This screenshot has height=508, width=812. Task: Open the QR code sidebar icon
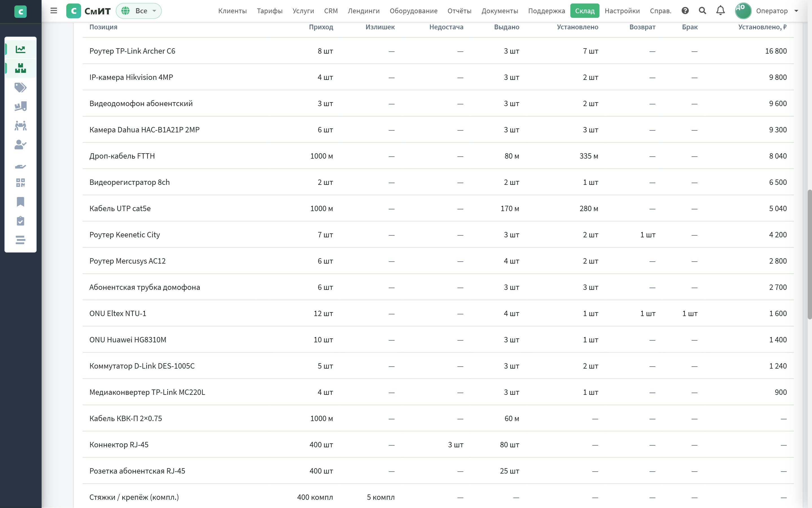[21, 183]
